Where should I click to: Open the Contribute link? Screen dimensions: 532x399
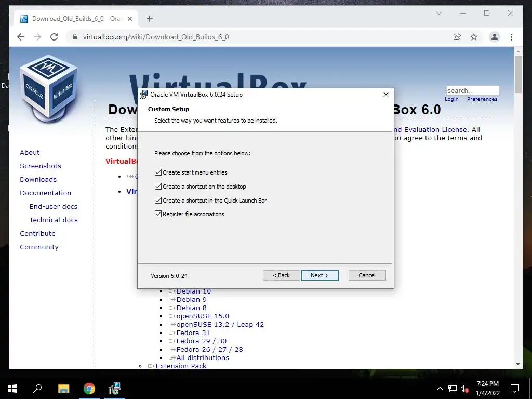[37, 233]
